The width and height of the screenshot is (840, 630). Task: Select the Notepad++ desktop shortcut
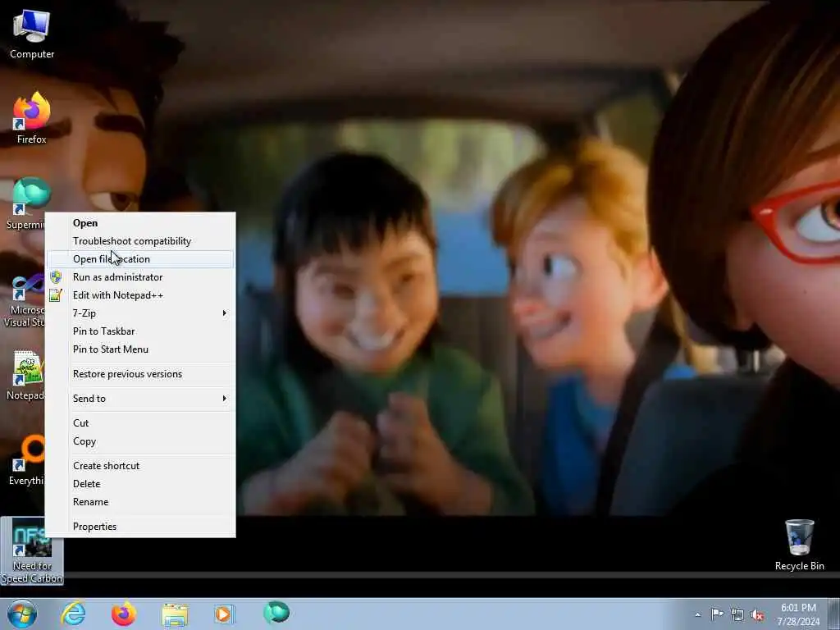click(x=25, y=375)
